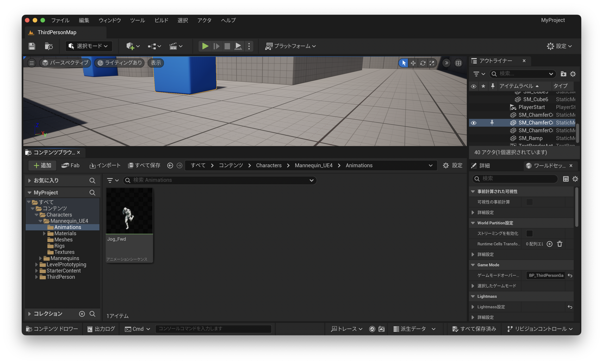
Task: Create a new folder in the Outliner
Action: [563, 74]
